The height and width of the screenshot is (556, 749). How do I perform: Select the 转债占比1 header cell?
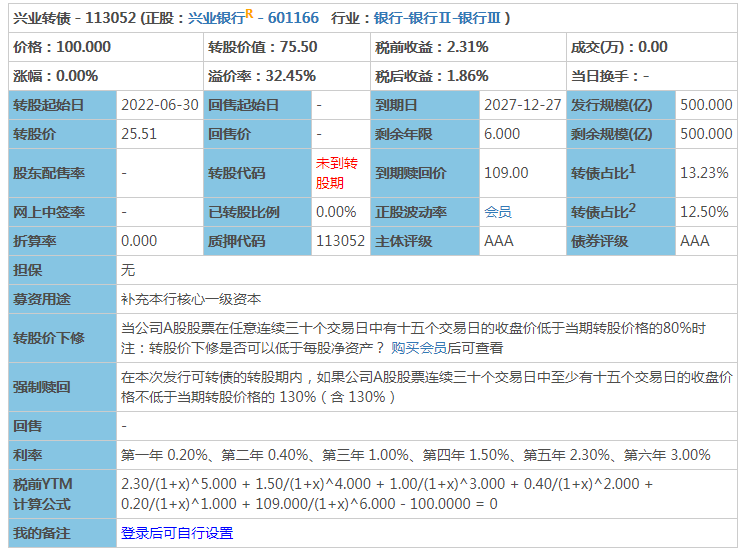(x=621, y=173)
